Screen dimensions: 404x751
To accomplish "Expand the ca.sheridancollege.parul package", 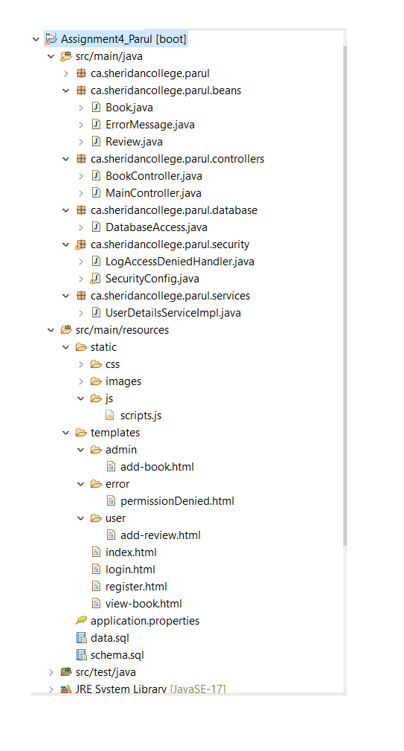I will coord(66,73).
